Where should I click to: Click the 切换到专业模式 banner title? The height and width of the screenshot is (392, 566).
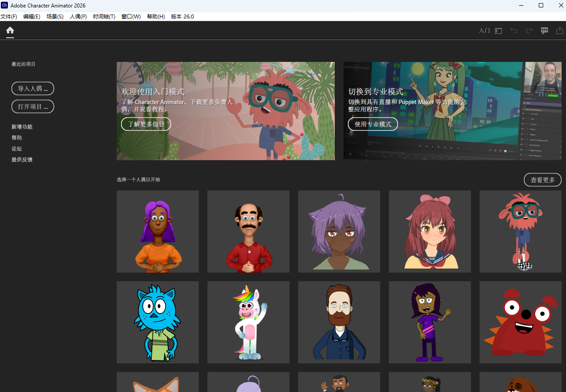(376, 92)
